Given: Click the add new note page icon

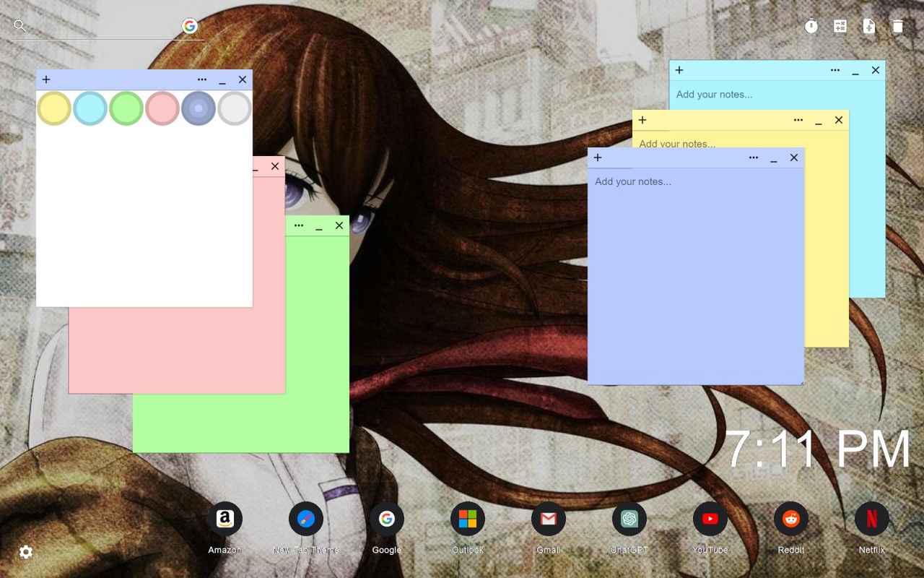Looking at the screenshot, I should [869, 27].
